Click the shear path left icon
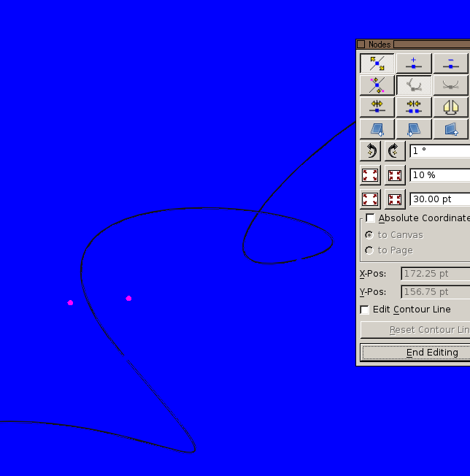470x476 pixels. point(377,129)
